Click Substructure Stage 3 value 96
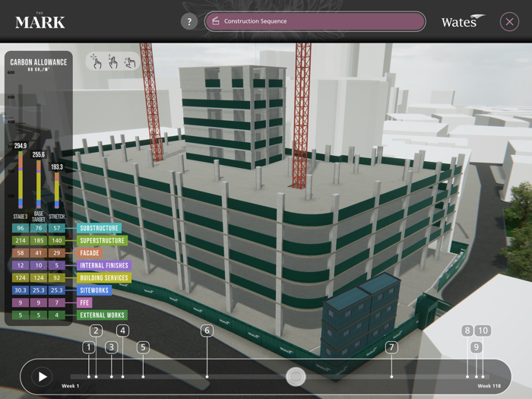This screenshot has width=532, height=399. (x=21, y=228)
